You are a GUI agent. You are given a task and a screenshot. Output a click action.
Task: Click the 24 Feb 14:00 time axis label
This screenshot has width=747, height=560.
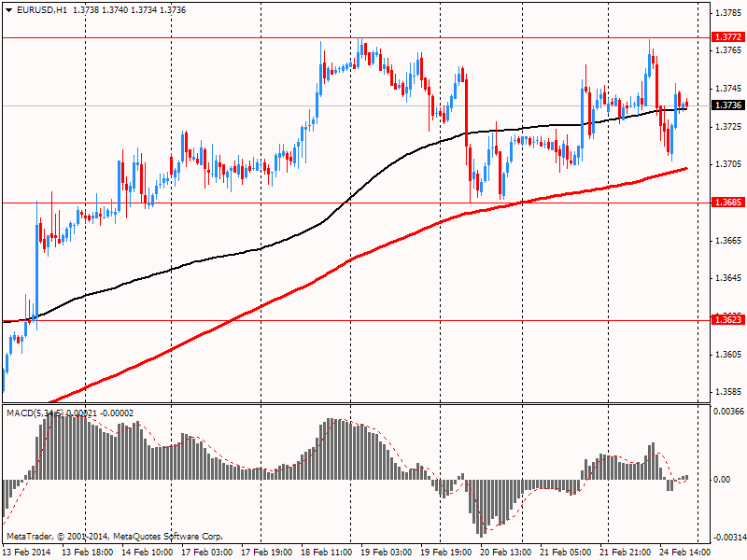[685, 552]
